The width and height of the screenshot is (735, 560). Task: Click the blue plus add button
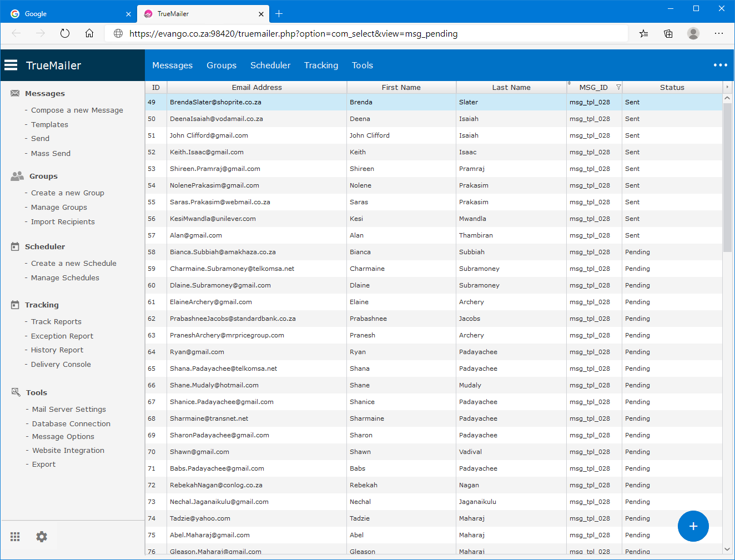click(693, 526)
